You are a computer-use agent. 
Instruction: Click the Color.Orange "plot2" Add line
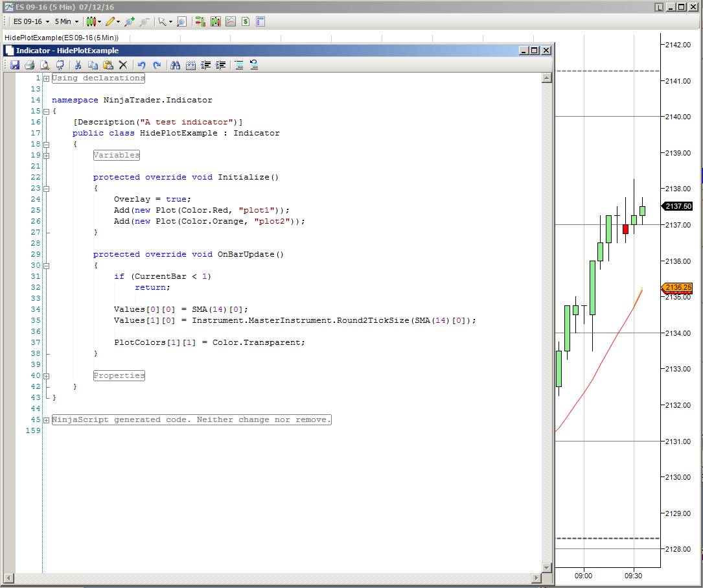pyautogui.click(x=209, y=221)
